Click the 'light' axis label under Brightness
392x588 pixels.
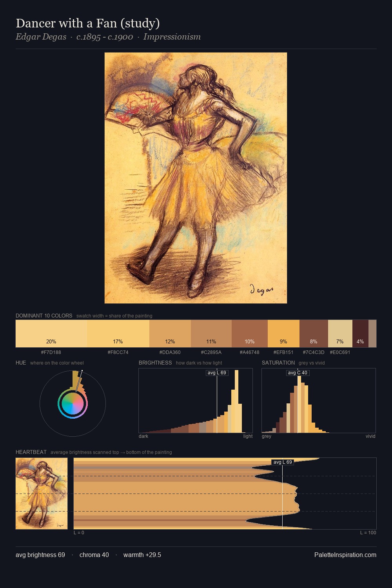[248, 436]
